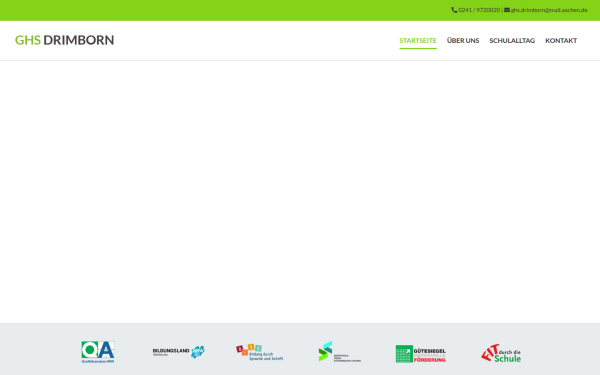Screen dimensions: 600x375
Task: Open the Gütesiegel Individuelle Förderung logo
Action: tap(421, 354)
